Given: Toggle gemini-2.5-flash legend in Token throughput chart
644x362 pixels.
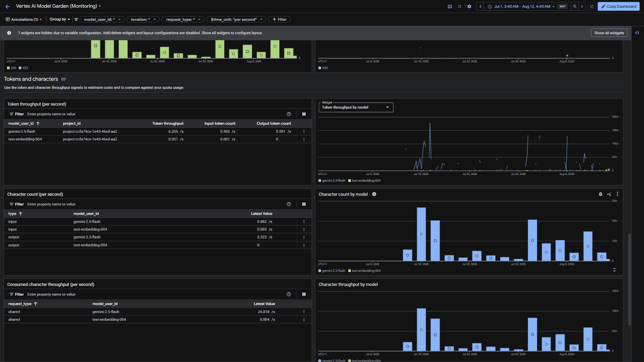Looking at the screenshot, I should click(332, 181).
